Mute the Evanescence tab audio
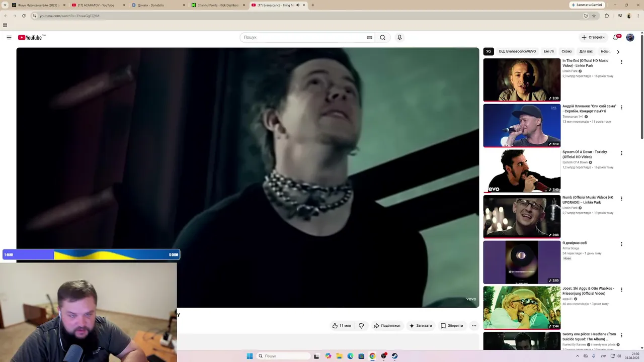 [x=297, y=5]
